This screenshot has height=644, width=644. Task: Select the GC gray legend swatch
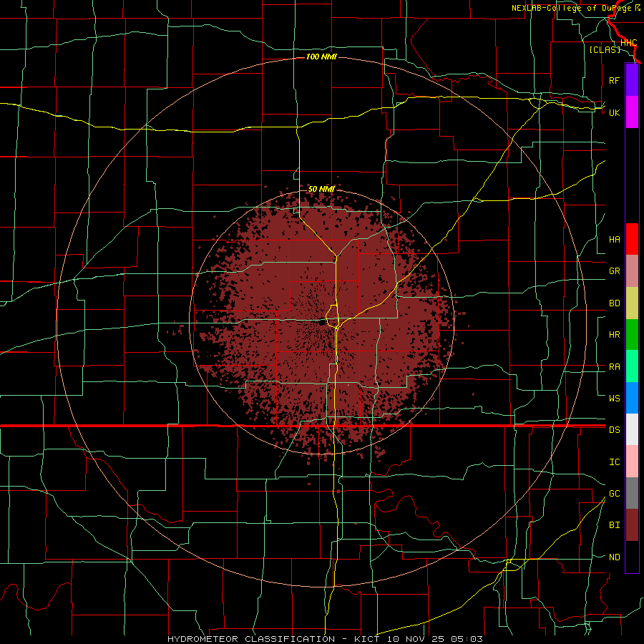632,493
